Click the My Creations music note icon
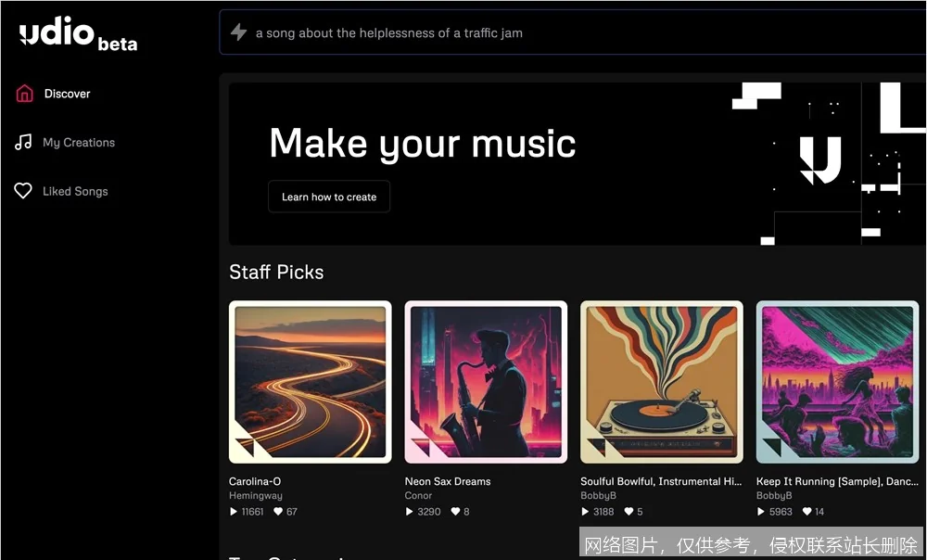This screenshot has width=927, height=560. pos(24,143)
